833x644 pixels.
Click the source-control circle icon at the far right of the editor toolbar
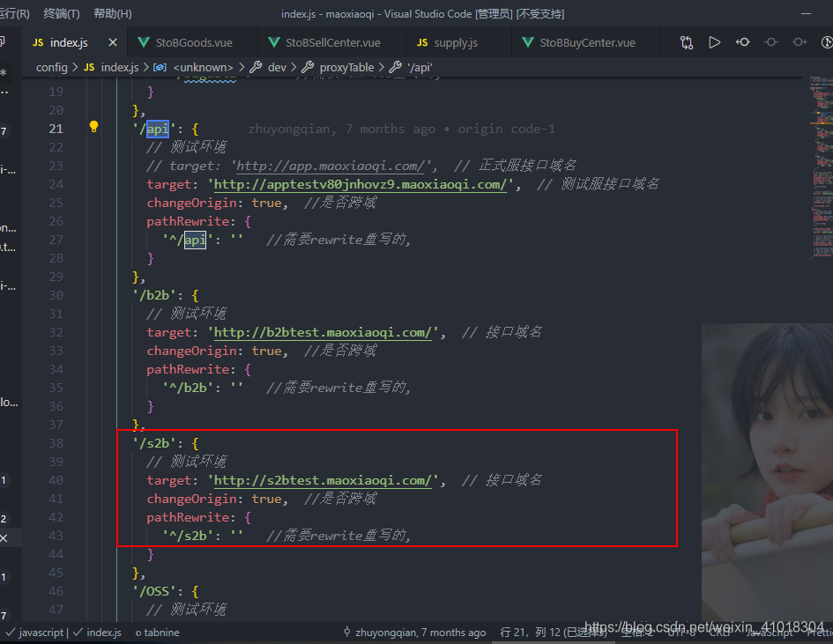[827, 42]
